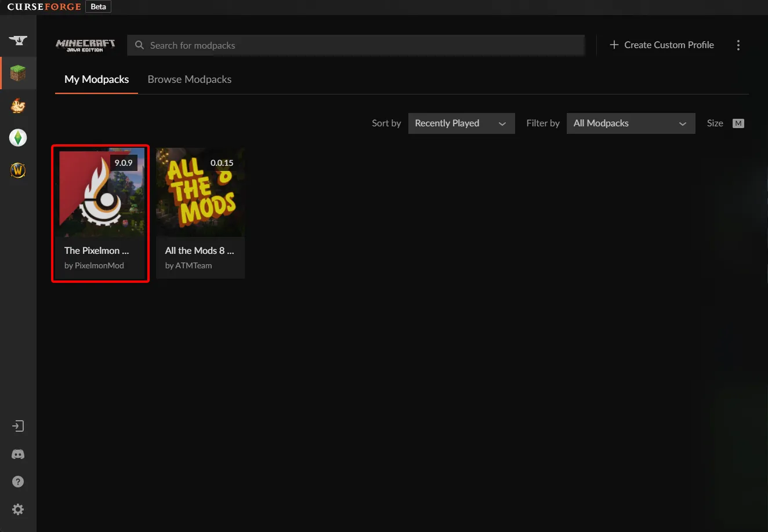Open the Discord icon in sidebar
The image size is (768, 532).
pos(18,454)
